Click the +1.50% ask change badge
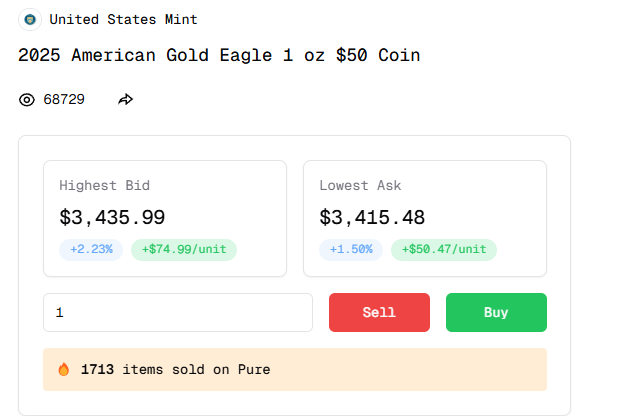The image size is (626, 416). click(x=351, y=249)
